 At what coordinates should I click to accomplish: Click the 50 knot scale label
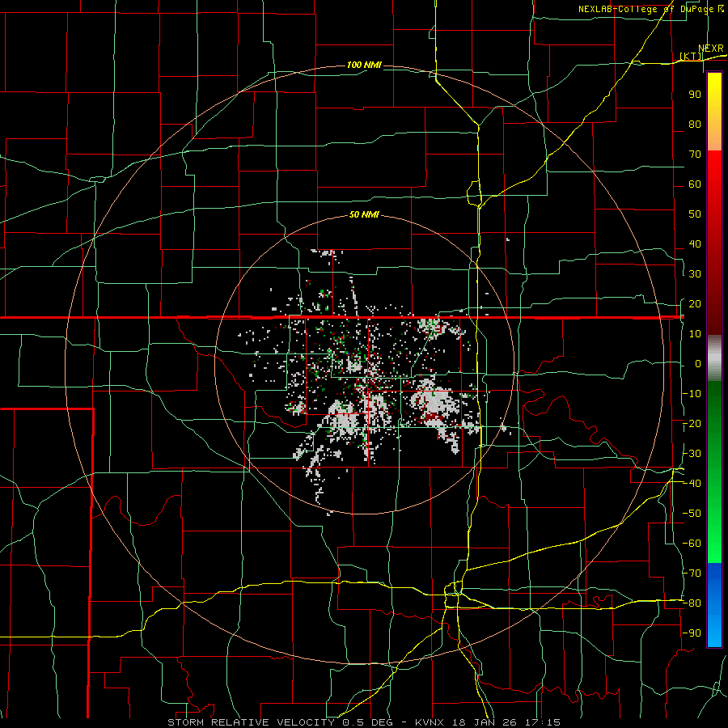pyautogui.click(x=695, y=214)
